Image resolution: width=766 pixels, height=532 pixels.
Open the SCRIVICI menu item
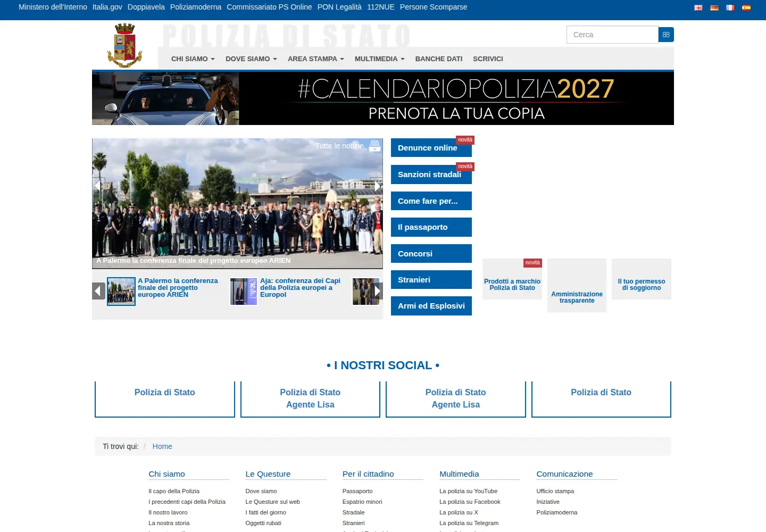(x=488, y=59)
